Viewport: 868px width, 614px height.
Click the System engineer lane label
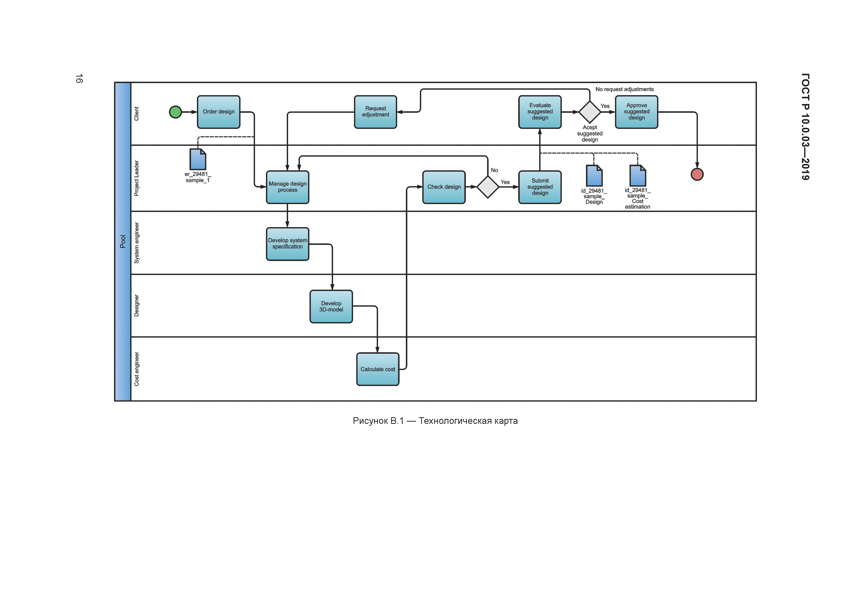[137, 243]
